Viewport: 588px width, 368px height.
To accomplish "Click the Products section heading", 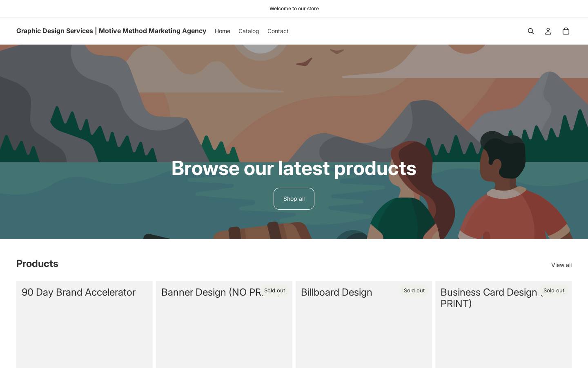I will pyautogui.click(x=37, y=264).
